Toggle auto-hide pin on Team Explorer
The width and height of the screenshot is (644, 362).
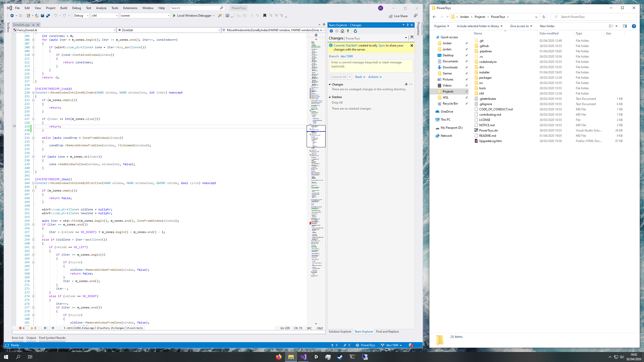coord(408,25)
